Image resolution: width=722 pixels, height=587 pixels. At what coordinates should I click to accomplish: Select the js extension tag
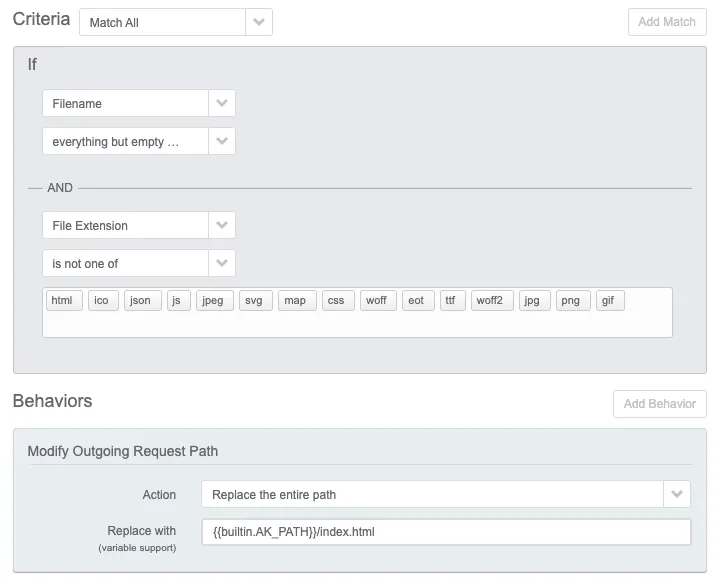coord(179,300)
